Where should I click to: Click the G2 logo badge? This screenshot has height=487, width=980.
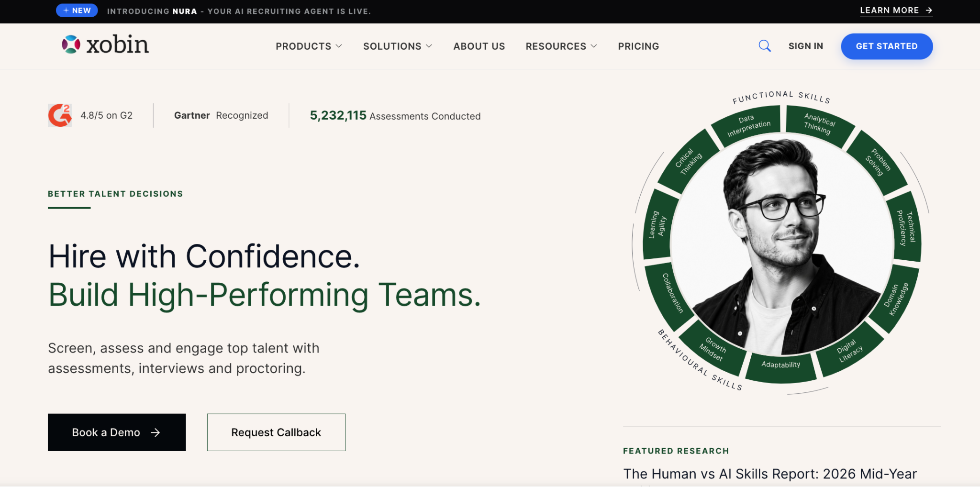coord(60,115)
